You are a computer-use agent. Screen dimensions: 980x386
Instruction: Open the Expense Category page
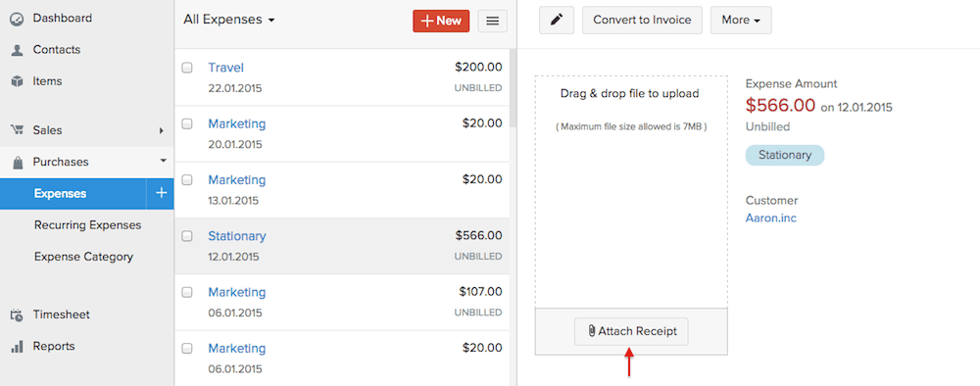point(83,256)
